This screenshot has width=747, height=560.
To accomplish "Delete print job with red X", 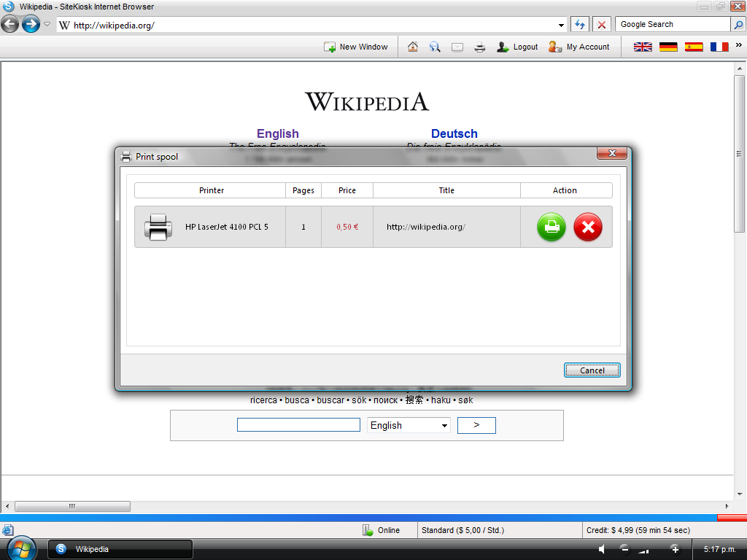I will 588,227.
